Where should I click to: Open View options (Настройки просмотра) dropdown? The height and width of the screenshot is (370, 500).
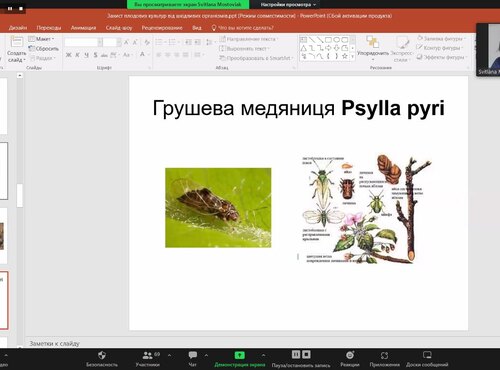point(288,5)
